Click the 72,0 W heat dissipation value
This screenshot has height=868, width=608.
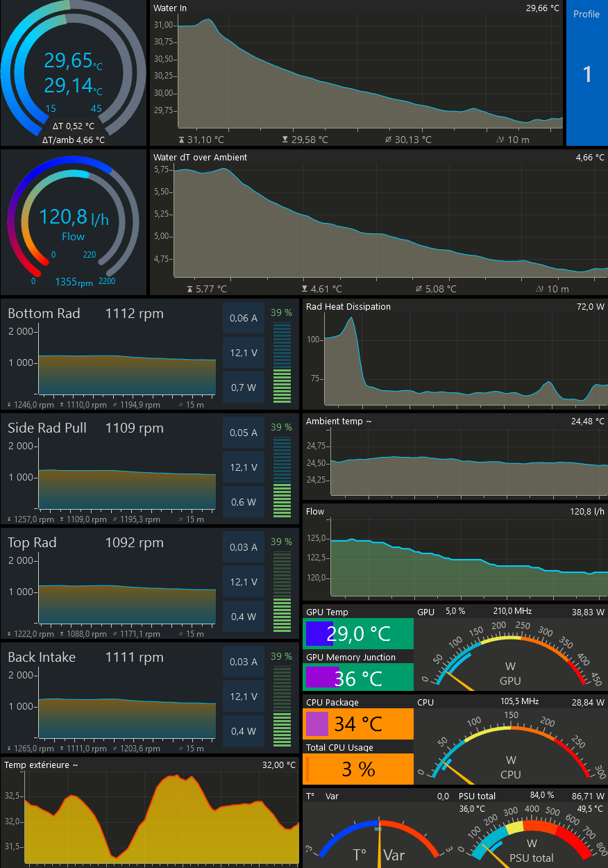[x=591, y=306]
